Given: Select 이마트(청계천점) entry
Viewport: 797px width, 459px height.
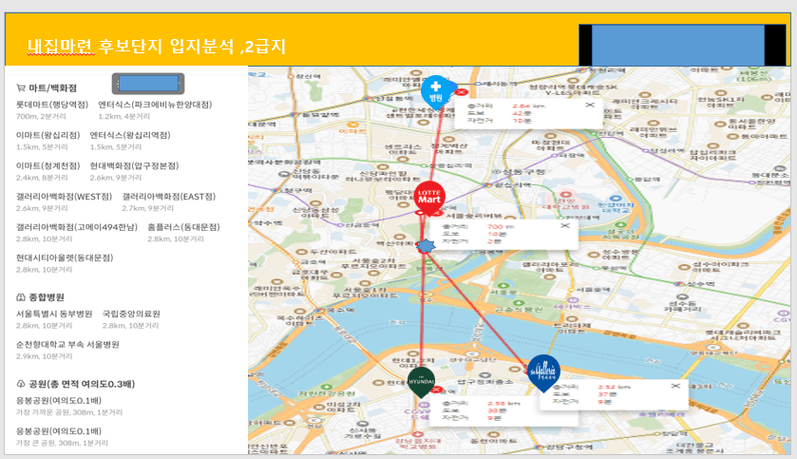Looking at the screenshot, I should pos(48,166).
